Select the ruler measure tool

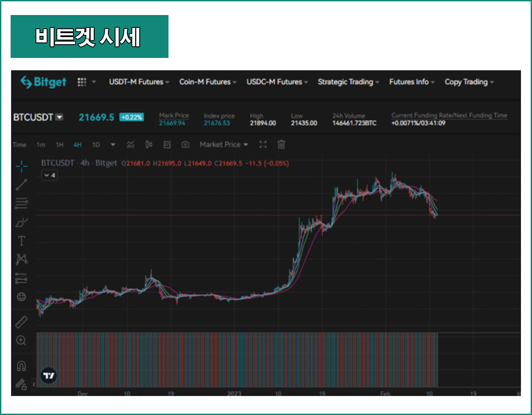21,322
